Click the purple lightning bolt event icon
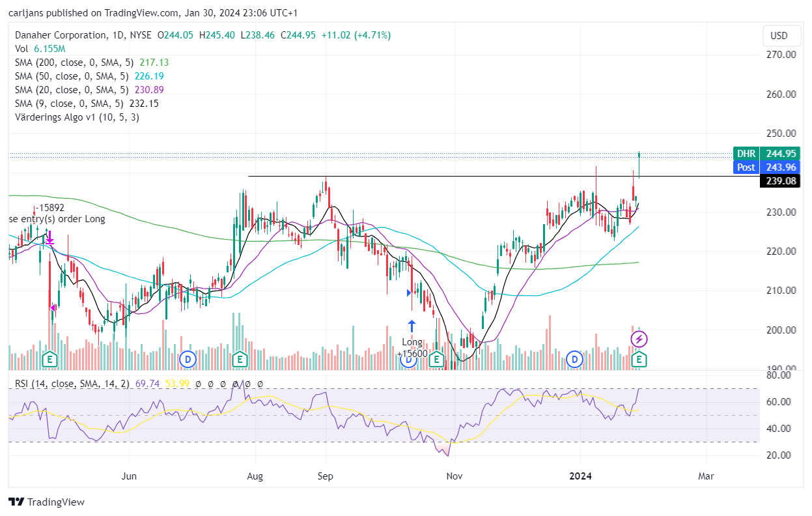Screen dimensions: 812x516 coord(639,339)
